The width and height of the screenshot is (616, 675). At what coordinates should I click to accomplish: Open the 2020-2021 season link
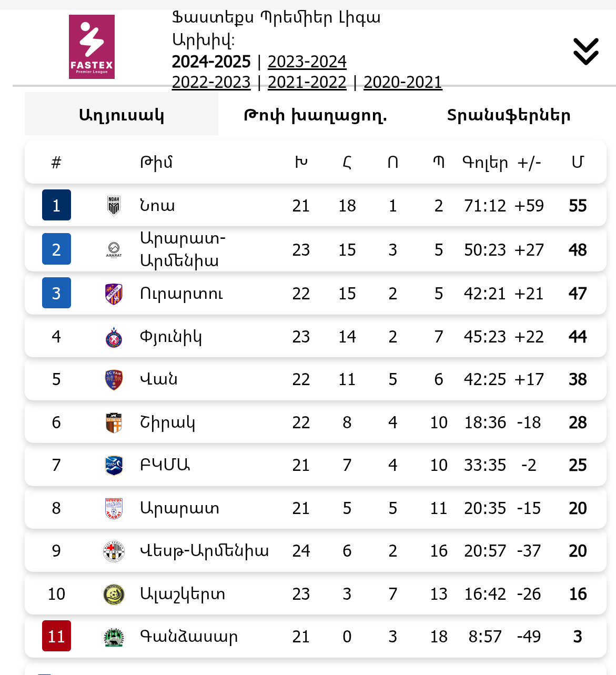coord(403,83)
